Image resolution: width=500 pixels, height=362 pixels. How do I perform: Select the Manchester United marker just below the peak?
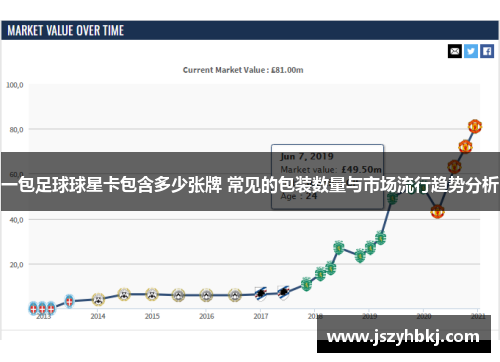click(465, 146)
